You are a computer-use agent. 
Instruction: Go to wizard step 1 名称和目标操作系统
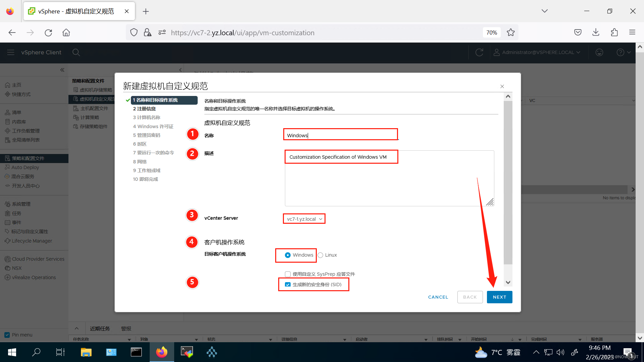pos(164,100)
